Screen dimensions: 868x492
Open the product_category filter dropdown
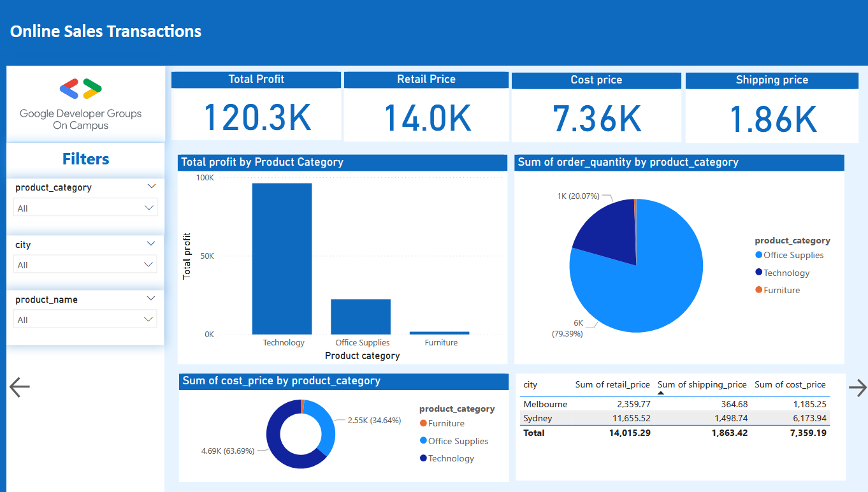click(85, 208)
